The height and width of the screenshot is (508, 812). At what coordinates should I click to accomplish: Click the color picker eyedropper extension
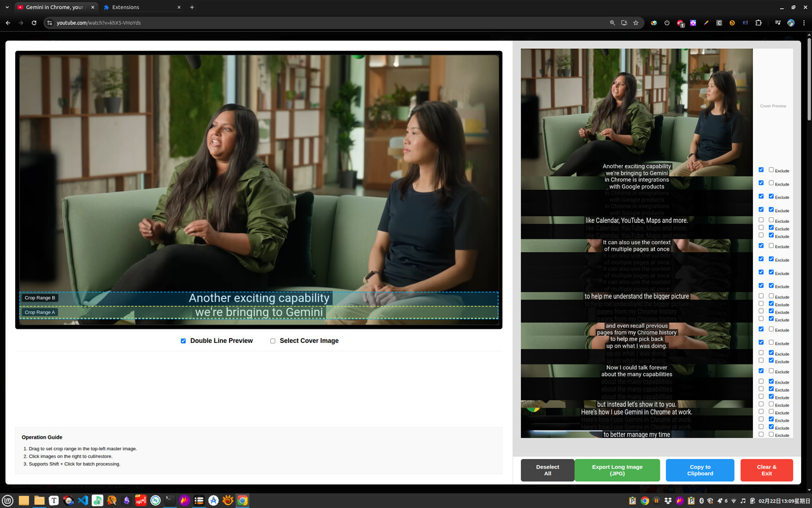click(706, 23)
